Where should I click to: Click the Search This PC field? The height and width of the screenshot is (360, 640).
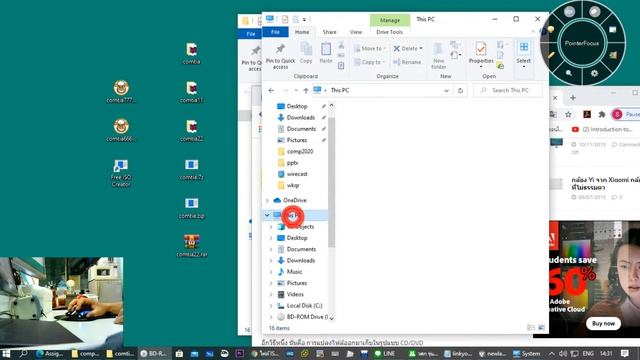coord(508,90)
